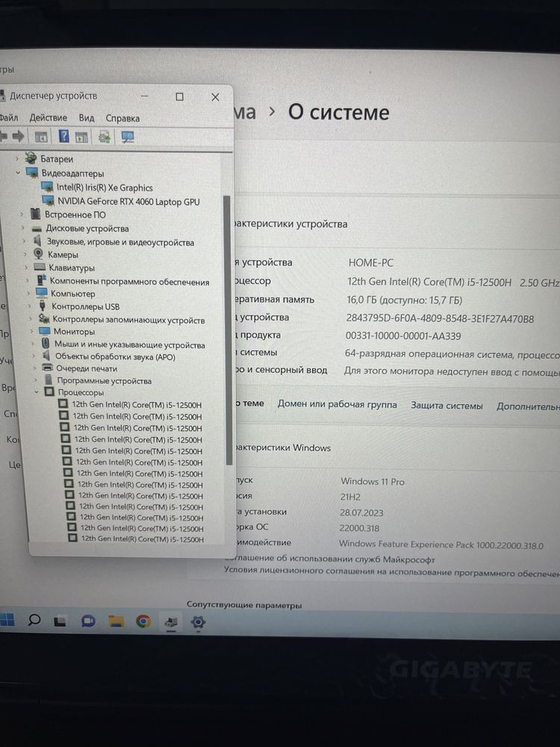Open the Файл menu
Viewport: 560px width, 747px height.
tap(8, 117)
